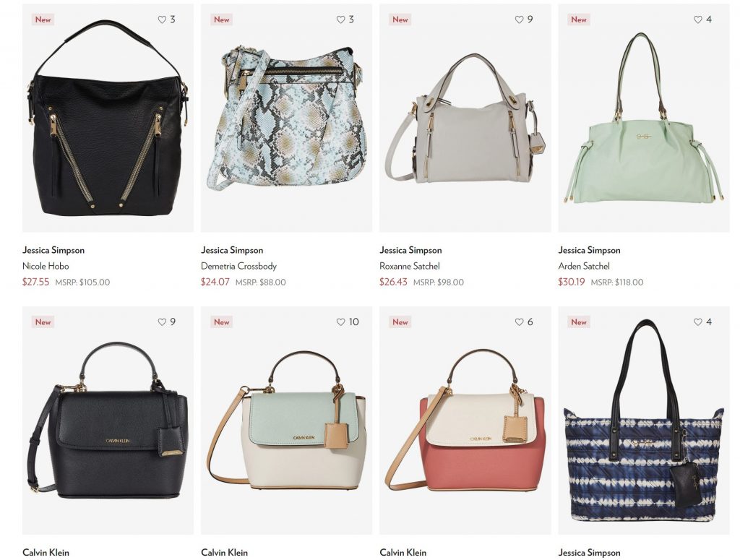
Task: Open the Arden Satchel product link
Action: 584,266
